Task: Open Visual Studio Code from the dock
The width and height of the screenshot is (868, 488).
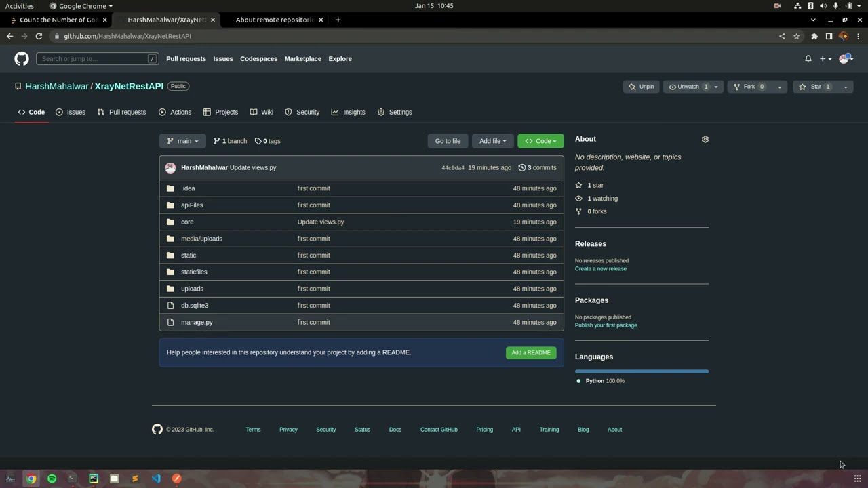Action: click(x=156, y=479)
